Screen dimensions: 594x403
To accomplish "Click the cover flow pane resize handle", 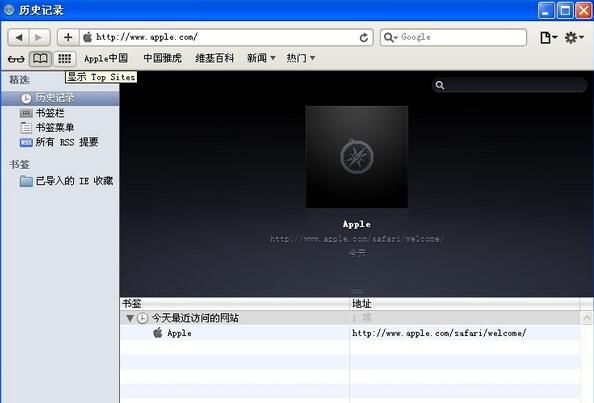I will click(x=356, y=292).
